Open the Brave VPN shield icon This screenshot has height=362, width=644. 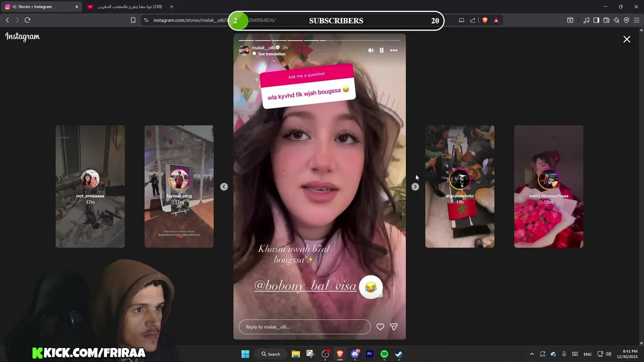626,20
